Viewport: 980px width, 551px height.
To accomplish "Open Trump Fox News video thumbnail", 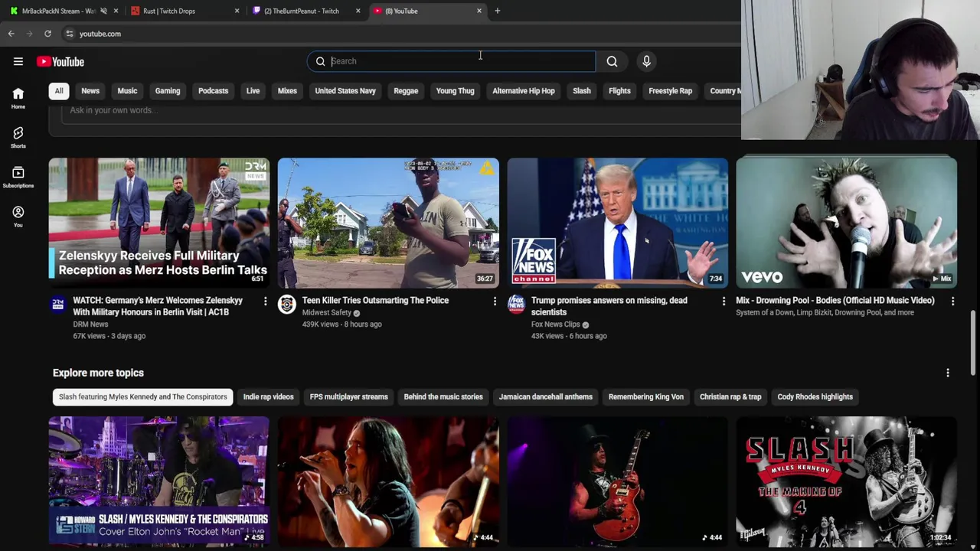I will tap(617, 223).
